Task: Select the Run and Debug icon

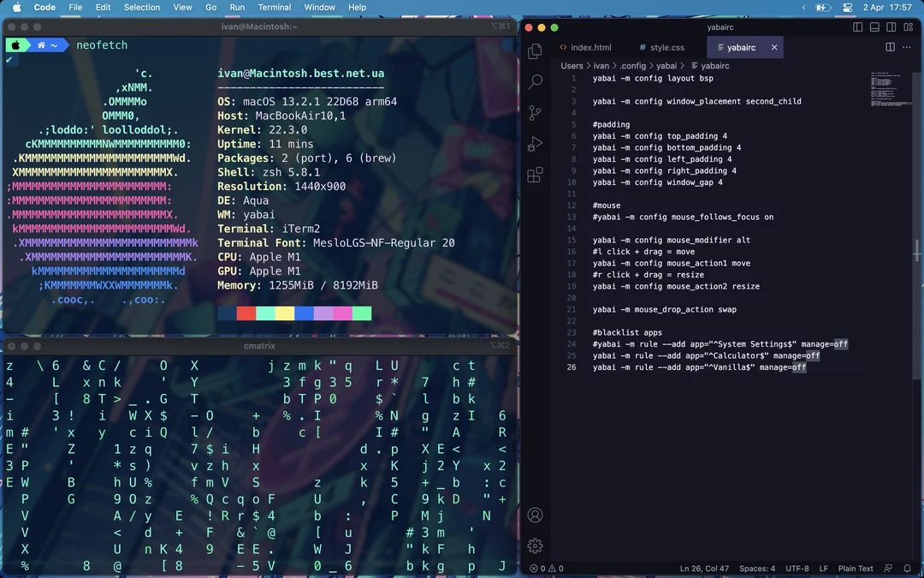Action: [535, 143]
